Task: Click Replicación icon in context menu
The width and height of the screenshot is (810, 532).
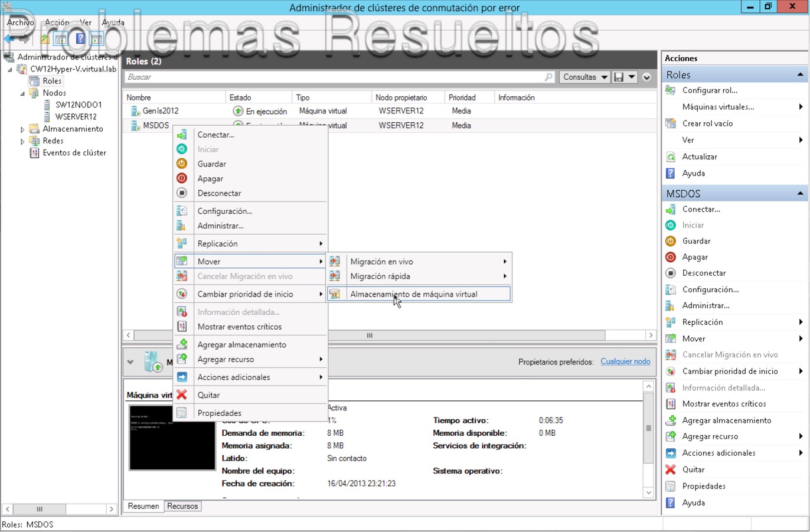Action: point(182,243)
